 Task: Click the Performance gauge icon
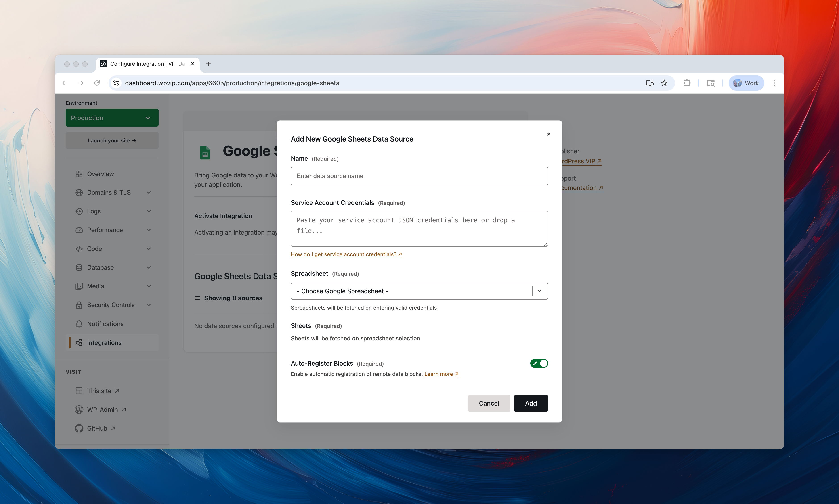79,230
